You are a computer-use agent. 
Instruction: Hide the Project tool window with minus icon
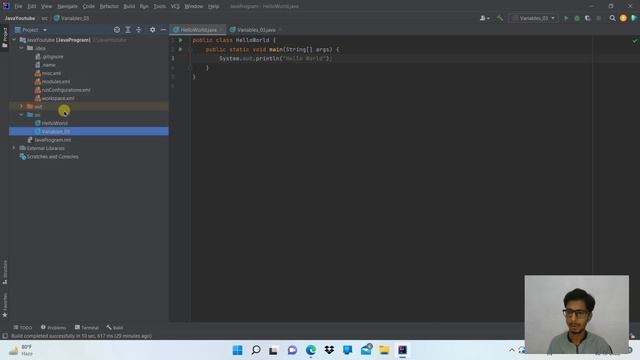click(x=163, y=30)
